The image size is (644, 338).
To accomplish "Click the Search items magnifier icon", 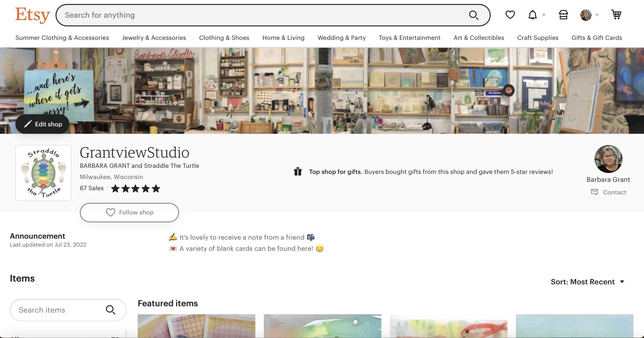I will click(110, 310).
